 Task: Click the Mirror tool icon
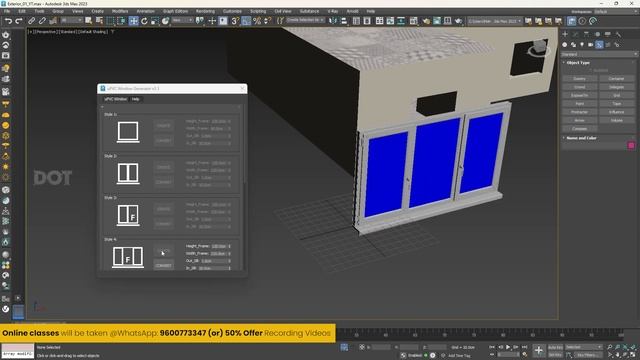tap(333, 21)
